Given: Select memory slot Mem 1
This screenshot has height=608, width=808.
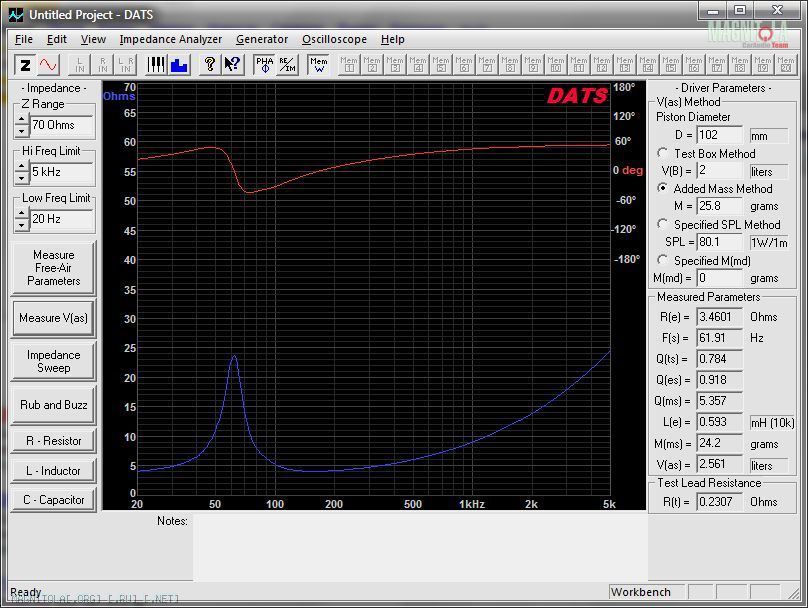Looking at the screenshot, I should (x=349, y=65).
